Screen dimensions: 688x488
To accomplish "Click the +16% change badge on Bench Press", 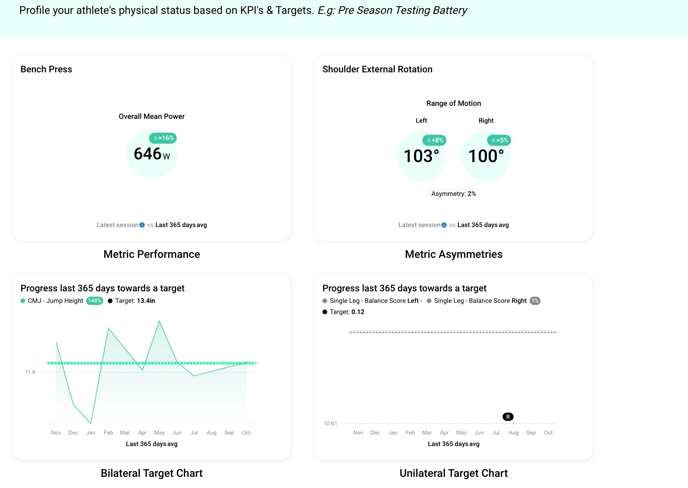I will [163, 138].
